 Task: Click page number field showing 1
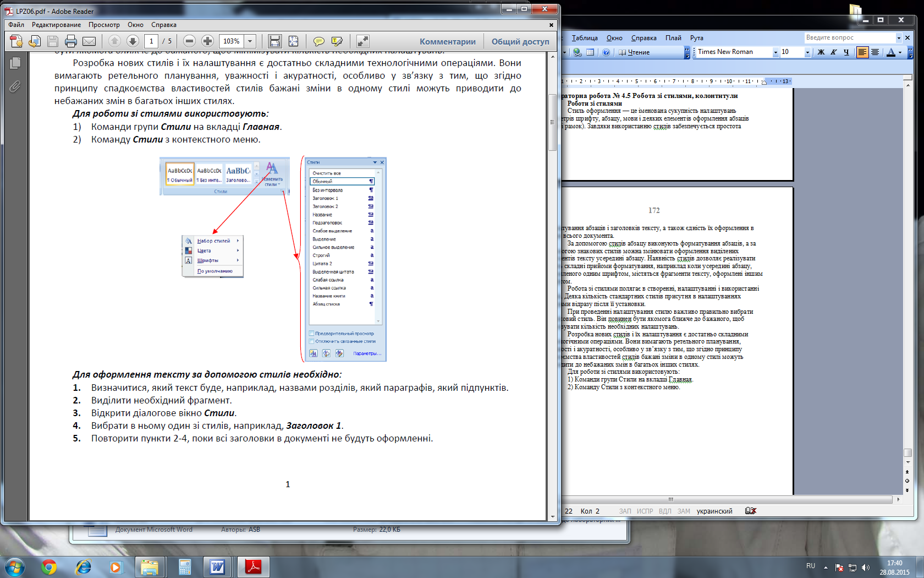pyautogui.click(x=151, y=41)
